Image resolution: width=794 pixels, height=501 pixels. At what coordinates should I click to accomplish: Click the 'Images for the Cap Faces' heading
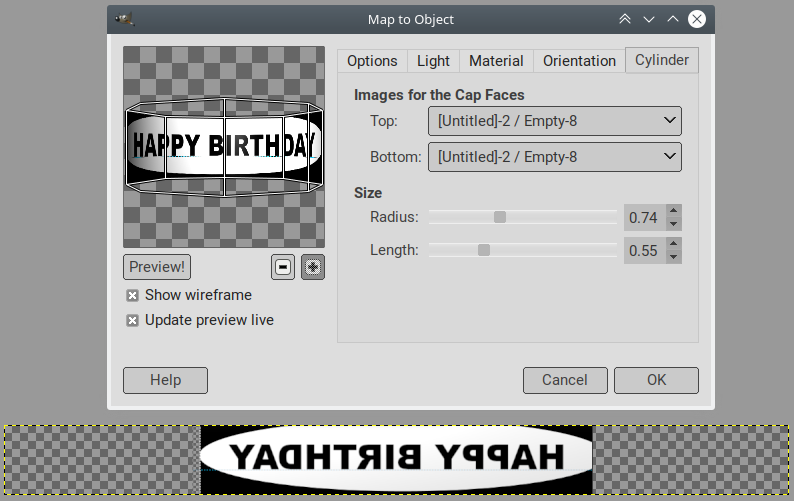[x=439, y=95]
